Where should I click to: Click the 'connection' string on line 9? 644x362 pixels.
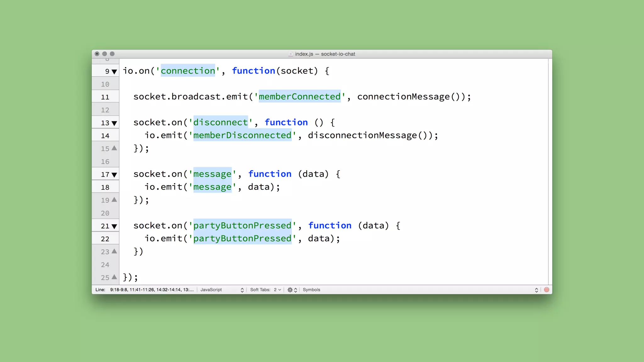tap(188, 71)
